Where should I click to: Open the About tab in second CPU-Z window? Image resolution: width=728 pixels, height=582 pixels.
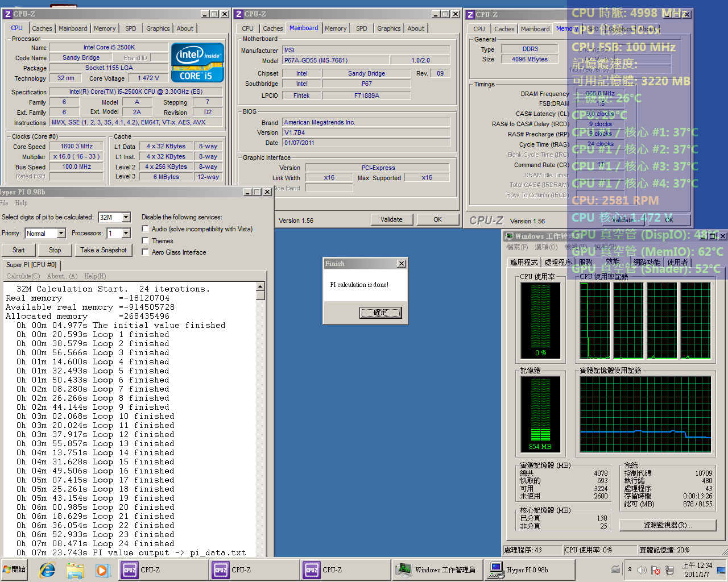click(416, 28)
